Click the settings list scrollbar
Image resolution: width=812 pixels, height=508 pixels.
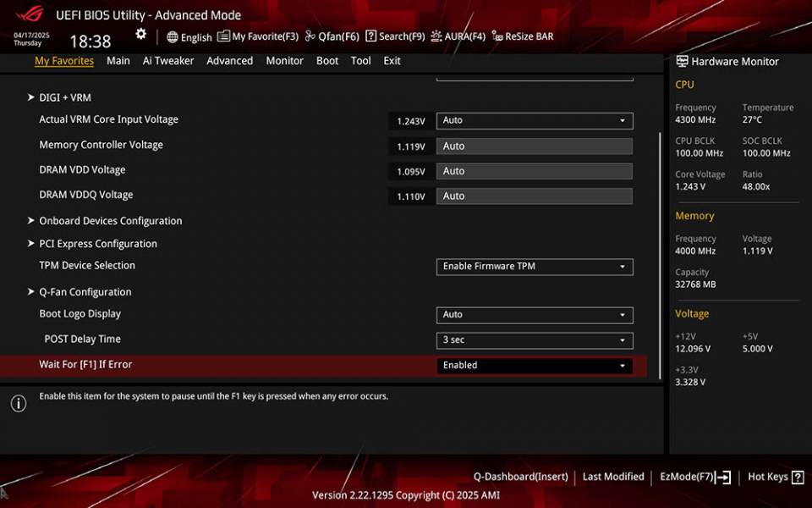(660, 256)
